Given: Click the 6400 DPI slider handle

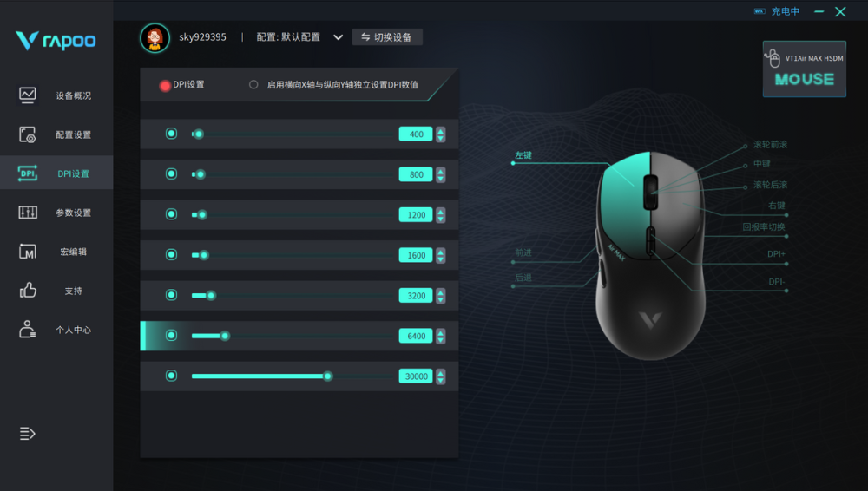Looking at the screenshot, I should point(225,336).
